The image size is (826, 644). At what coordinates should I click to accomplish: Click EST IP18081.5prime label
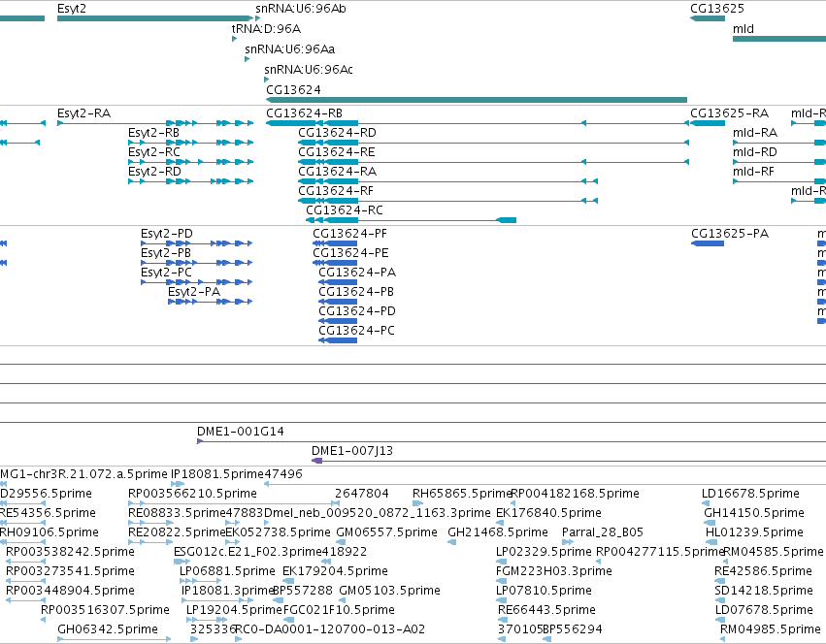(x=217, y=474)
